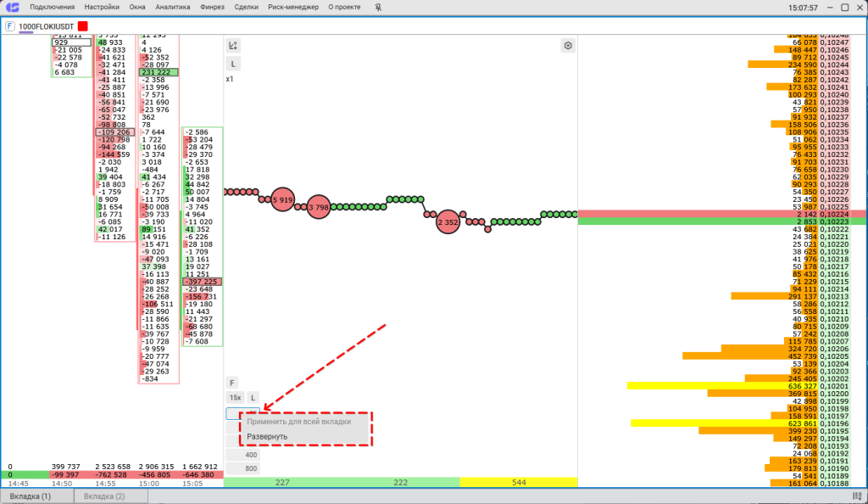Click the green 222 volume segment
868x504 pixels.
[401, 483]
